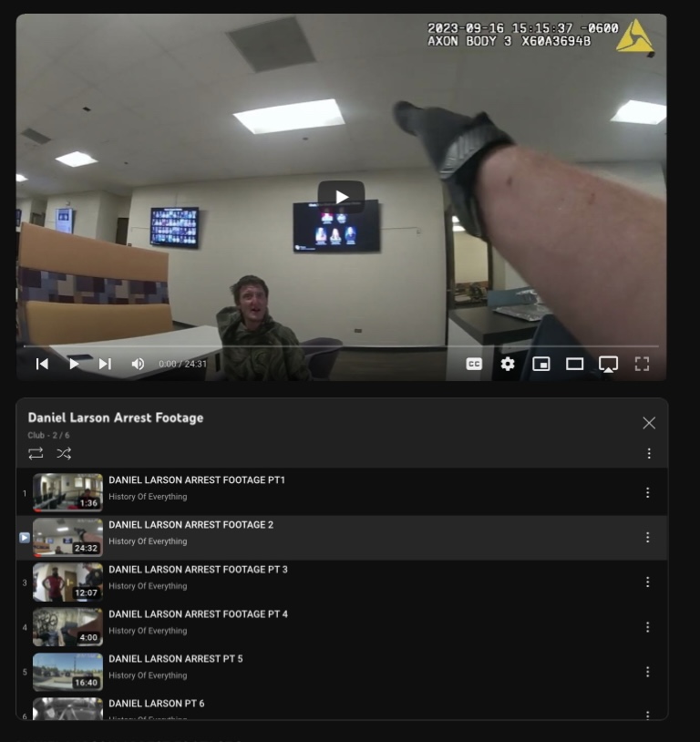Open the 16:40 video thumbnail
Image resolution: width=700 pixels, height=742 pixels.
[67, 672]
